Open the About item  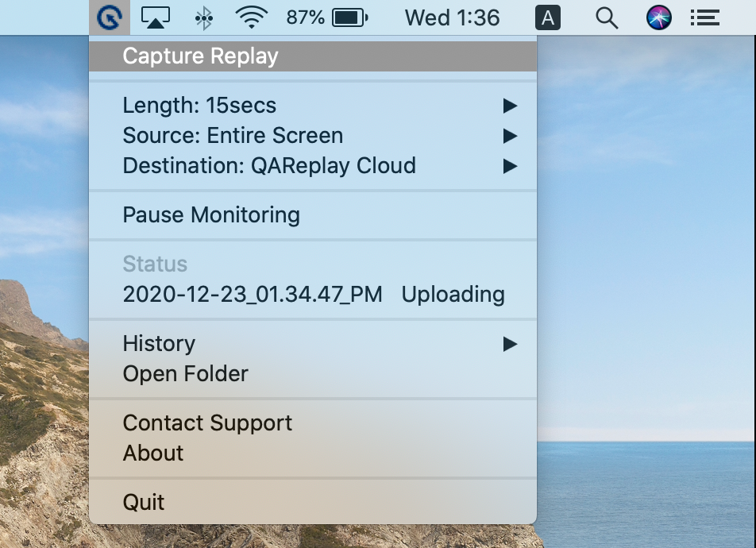pos(153,453)
